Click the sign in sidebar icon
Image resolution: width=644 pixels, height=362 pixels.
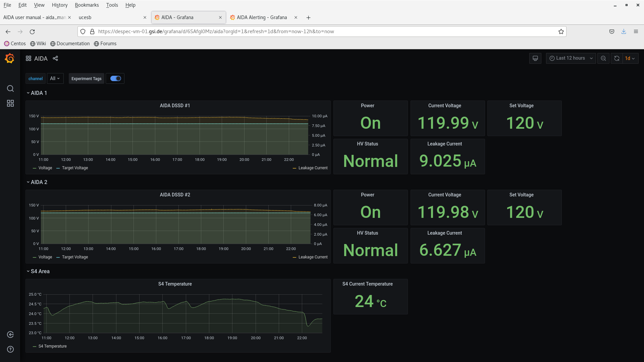tap(10, 335)
